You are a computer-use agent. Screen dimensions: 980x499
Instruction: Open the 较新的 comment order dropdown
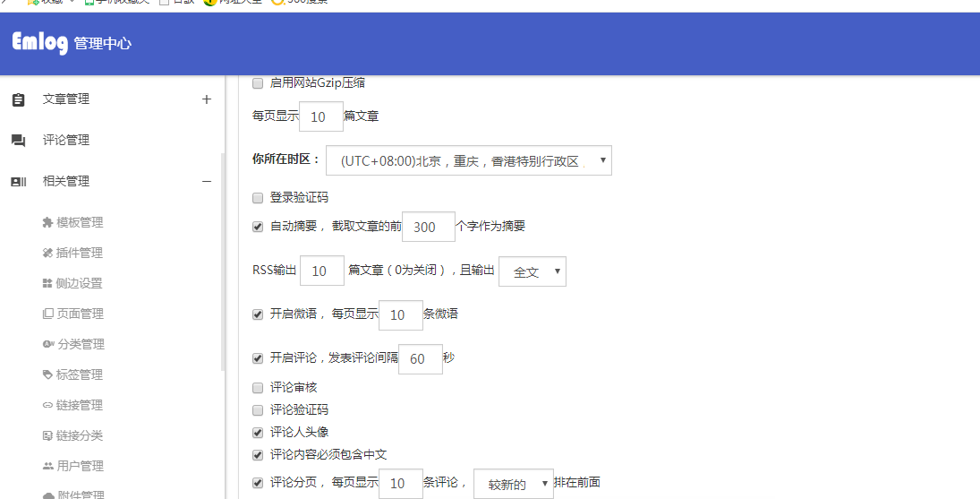[514, 484]
